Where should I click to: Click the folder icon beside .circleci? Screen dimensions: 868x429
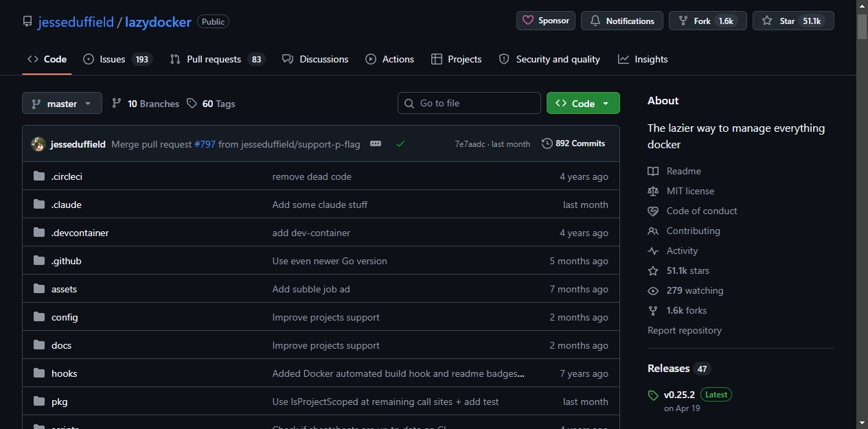39,176
